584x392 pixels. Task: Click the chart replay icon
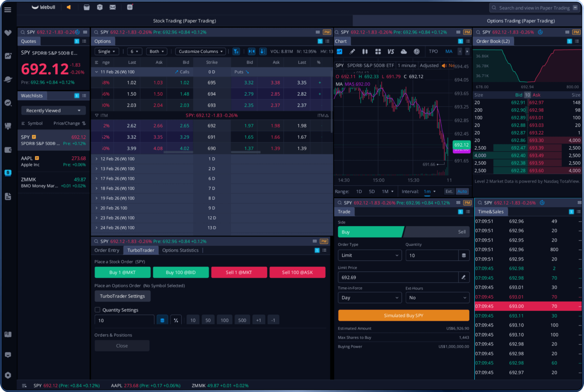pos(416,51)
